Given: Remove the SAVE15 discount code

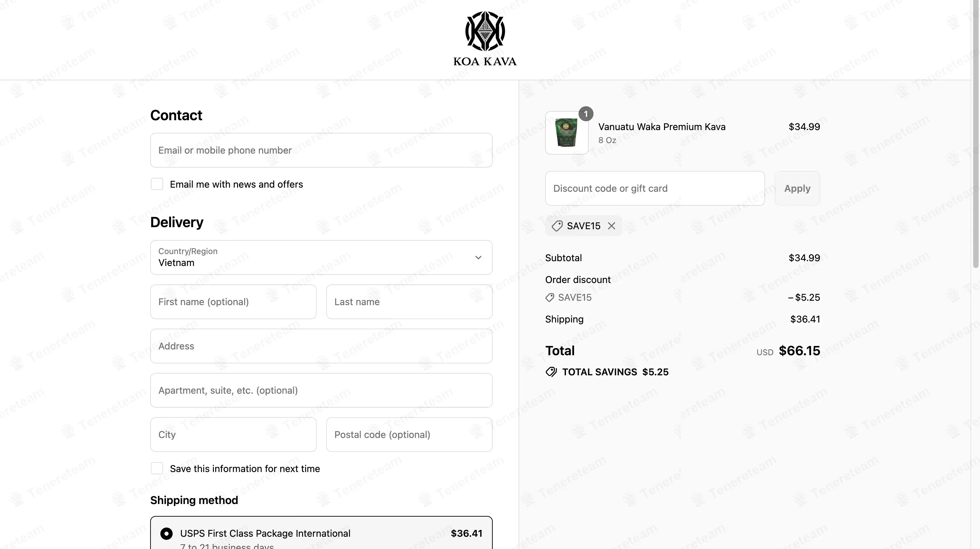Looking at the screenshot, I should pos(611,226).
